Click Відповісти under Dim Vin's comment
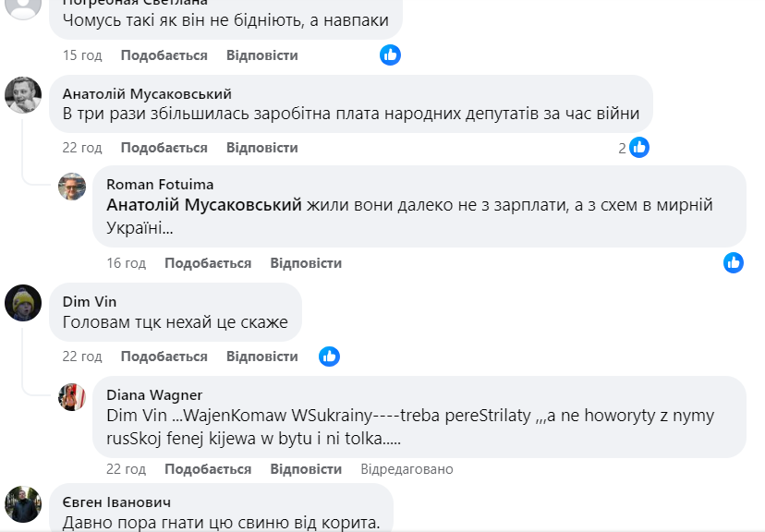Screen dimensions: 765x532 [261, 357]
